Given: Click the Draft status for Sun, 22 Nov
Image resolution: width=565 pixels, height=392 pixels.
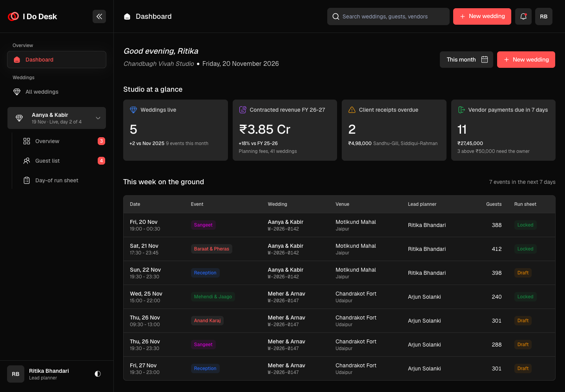Looking at the screenshot, I should pyautogui.click(x=523, y=273).
